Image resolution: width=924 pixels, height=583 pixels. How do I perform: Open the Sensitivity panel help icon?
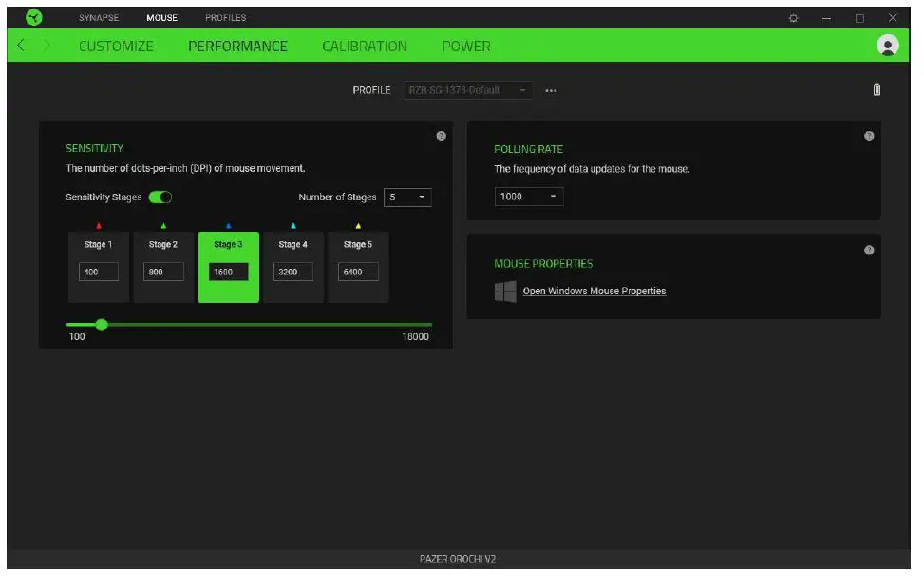441,136
